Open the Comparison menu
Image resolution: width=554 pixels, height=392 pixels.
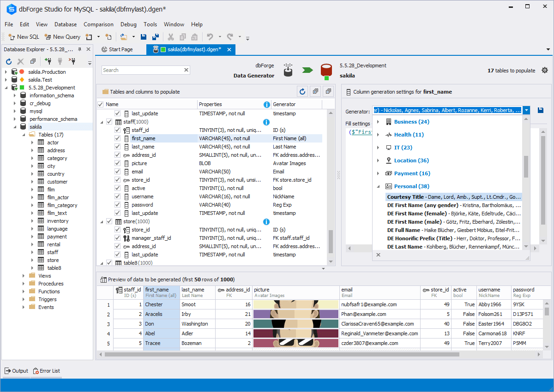[x=98, y=24]
